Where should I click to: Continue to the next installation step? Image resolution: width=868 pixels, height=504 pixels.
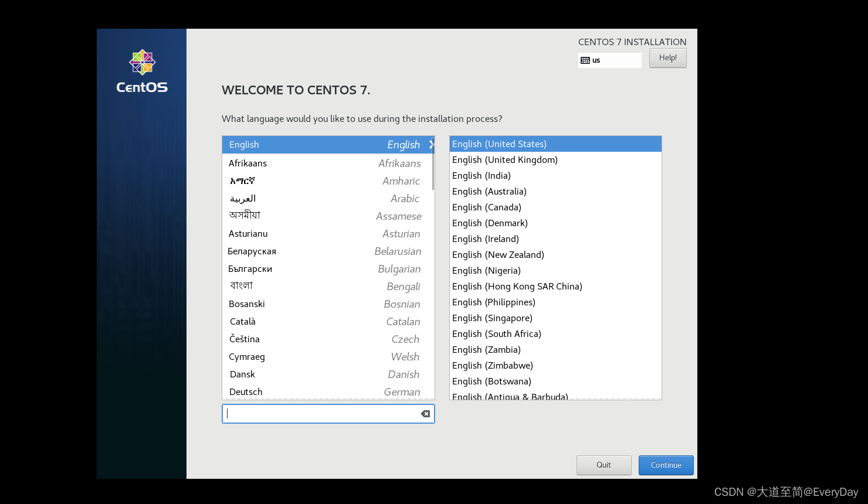click(666, 465)
